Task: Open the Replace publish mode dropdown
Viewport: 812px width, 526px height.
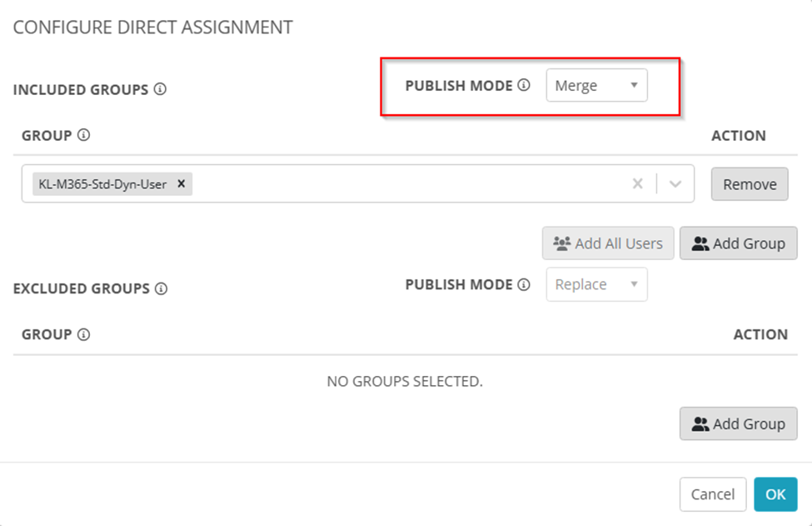Action: [x=596, y=284]
